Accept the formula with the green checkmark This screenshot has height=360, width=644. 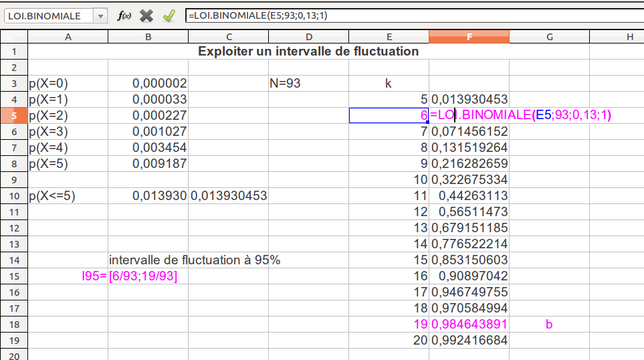pos(169,16)
